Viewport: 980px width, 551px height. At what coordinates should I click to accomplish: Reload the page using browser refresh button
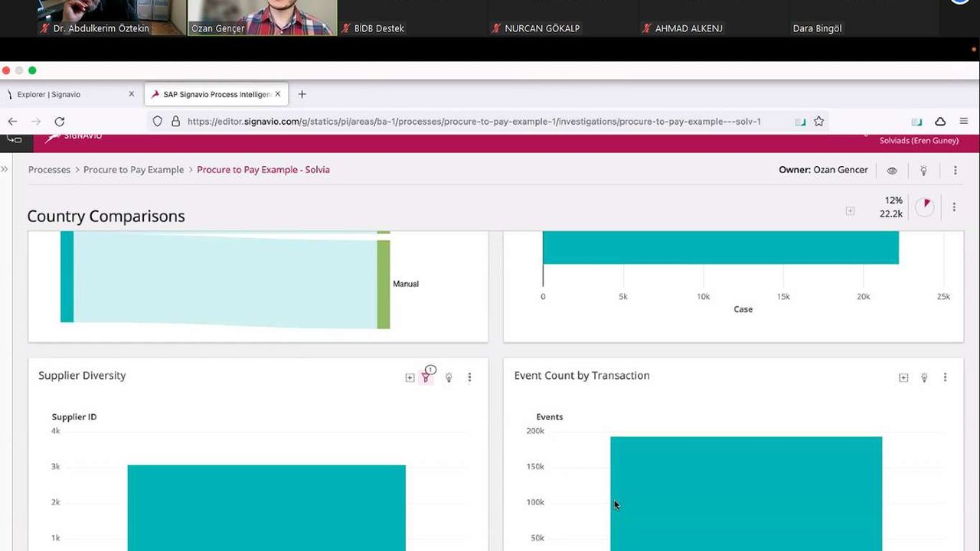[x=60, y=121]
